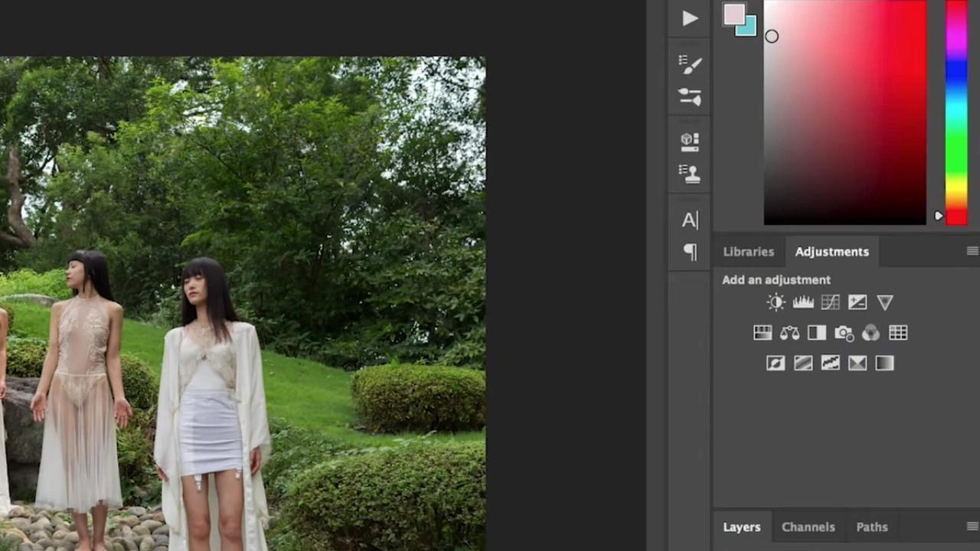Add an Invert adjustment
The image size is (980, 551).
tap(776, 364)
